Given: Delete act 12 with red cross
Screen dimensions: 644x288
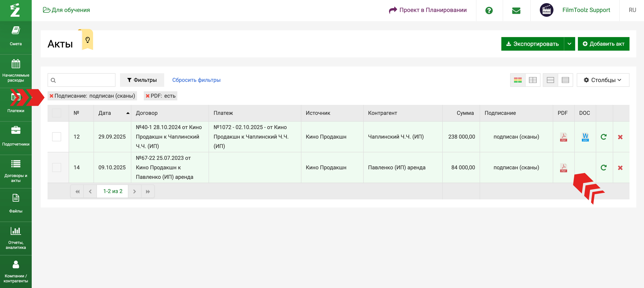Looking at the screenshot, I should pos(620,137).
